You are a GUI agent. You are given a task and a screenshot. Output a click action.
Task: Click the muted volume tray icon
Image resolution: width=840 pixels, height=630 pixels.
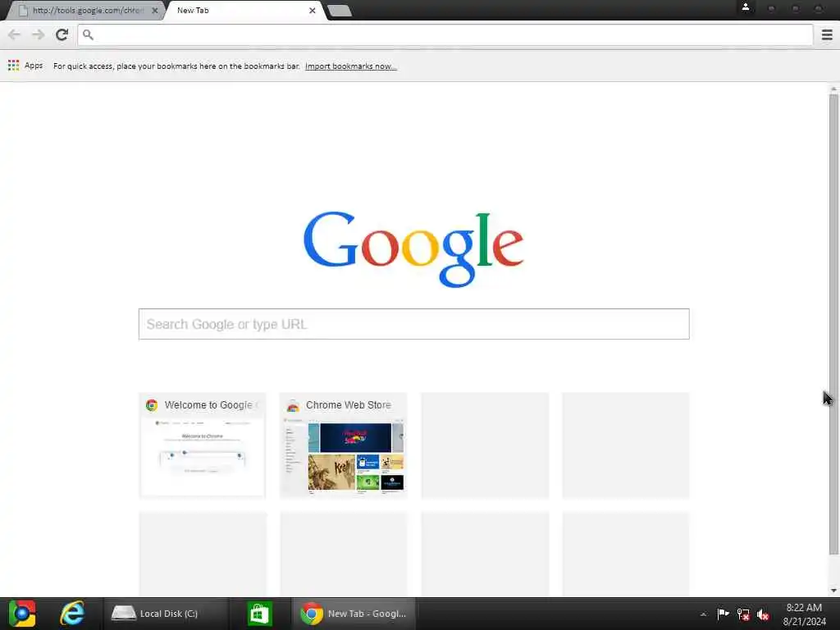[763, 614]
